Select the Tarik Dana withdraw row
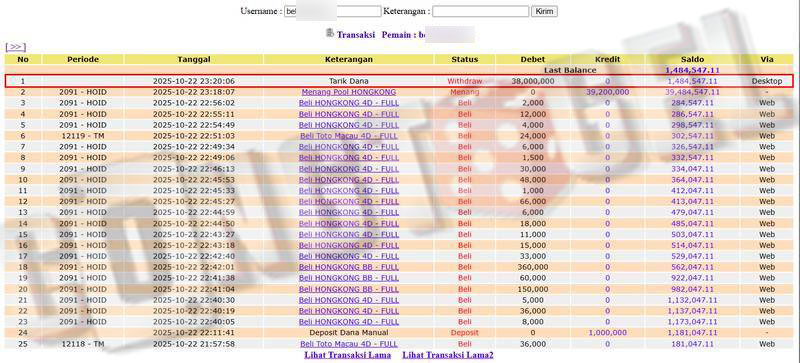This screenshot has width=800, height=363. pyautogui.click(x=399, y=81)
